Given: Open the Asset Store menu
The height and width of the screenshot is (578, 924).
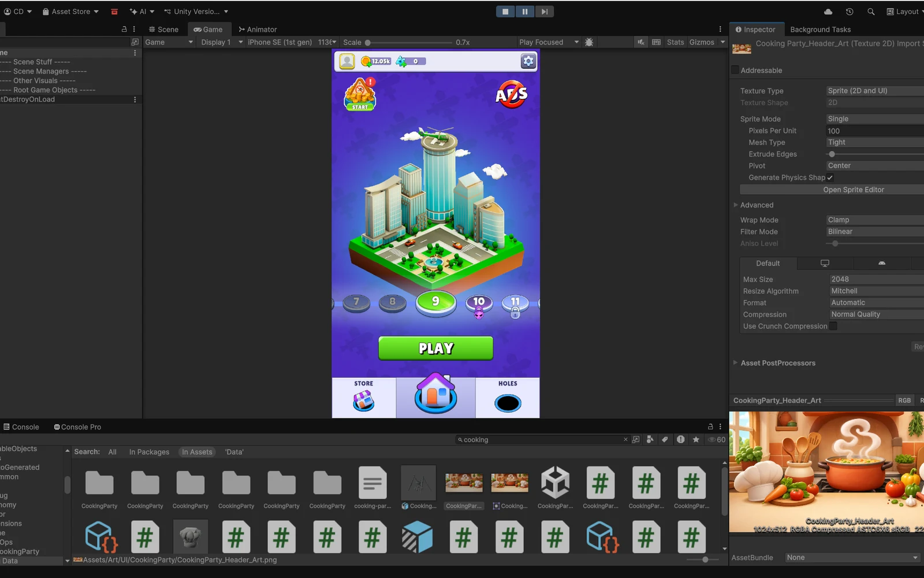Looking at the screenshot, I should [70, 12].
